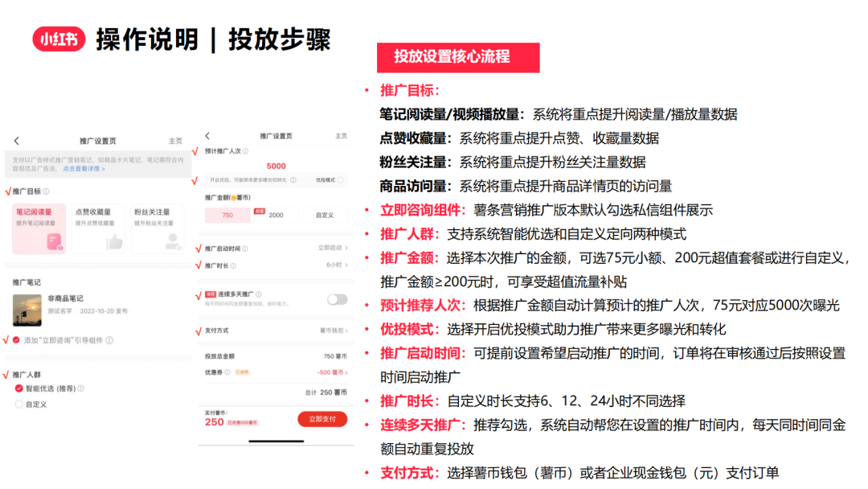Tap 主页 on the right phone
Viewport: 868px width, 489px height.
(x=341, y=136)
